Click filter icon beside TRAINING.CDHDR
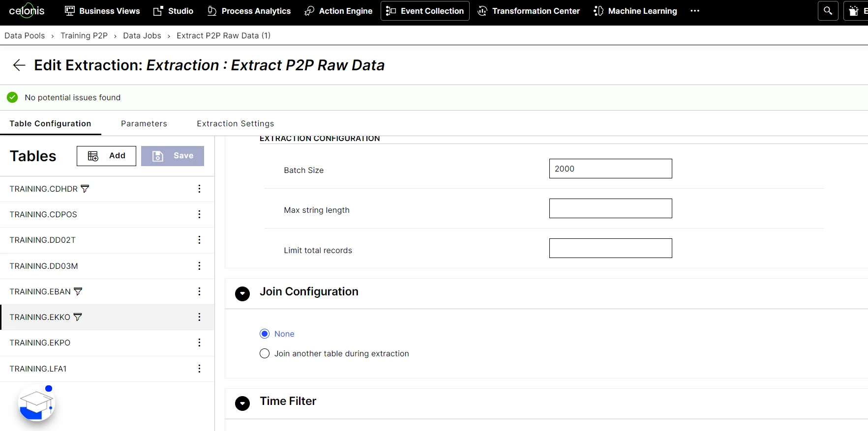This screenshot has width=868, height=431. pos(85,189)
